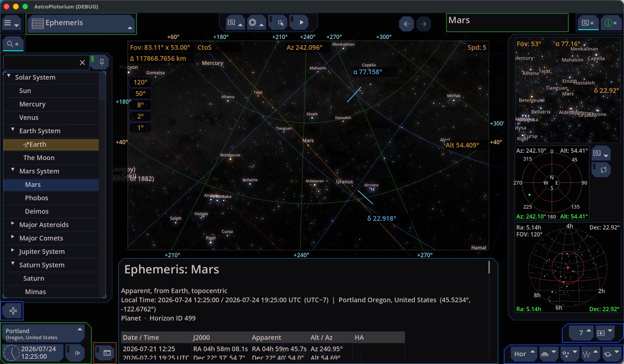Open the magnitude limit 7 selector

[582, 333]
